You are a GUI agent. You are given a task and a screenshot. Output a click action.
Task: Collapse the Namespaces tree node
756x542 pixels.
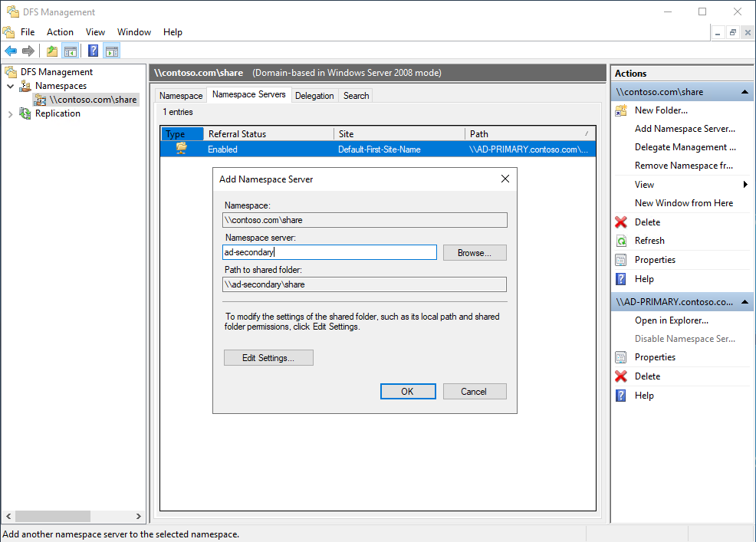pyautogui.click(x=10, y=86)
